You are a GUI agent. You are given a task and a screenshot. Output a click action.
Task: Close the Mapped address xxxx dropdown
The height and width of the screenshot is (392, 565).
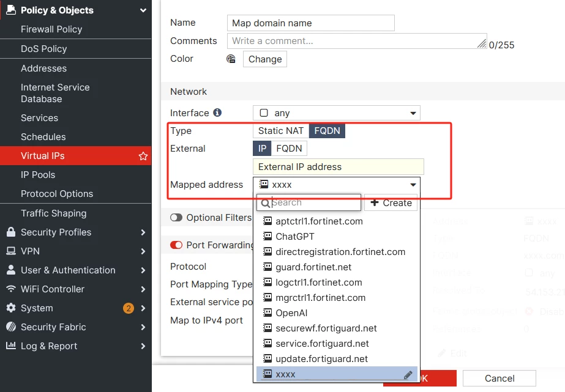point(337,185)
